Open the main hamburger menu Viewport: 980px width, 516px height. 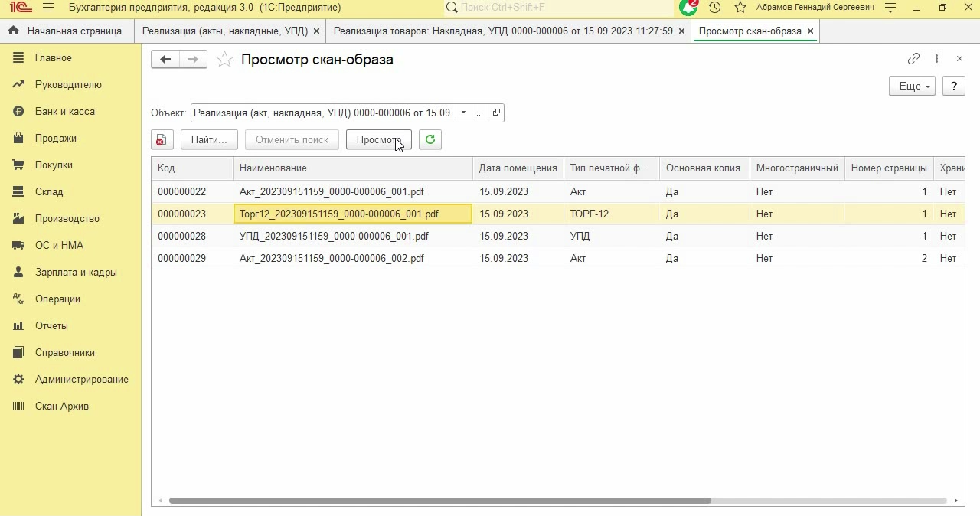[48, 8]
